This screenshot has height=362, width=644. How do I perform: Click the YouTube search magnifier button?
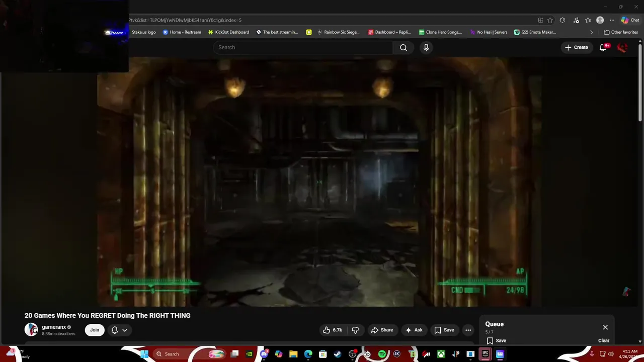click(404, 47)
